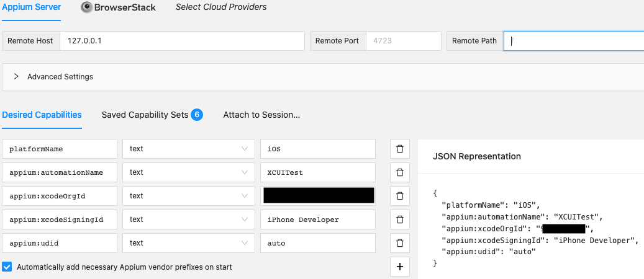This screenshot has height=279, width=644.
Task: Open the Attach to Session tab
Action: tap(261, 115)
